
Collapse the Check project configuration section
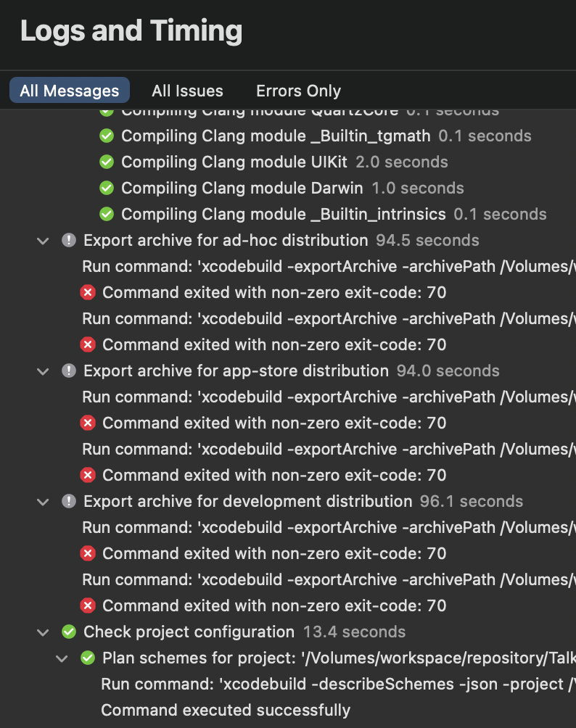point(44,632)
